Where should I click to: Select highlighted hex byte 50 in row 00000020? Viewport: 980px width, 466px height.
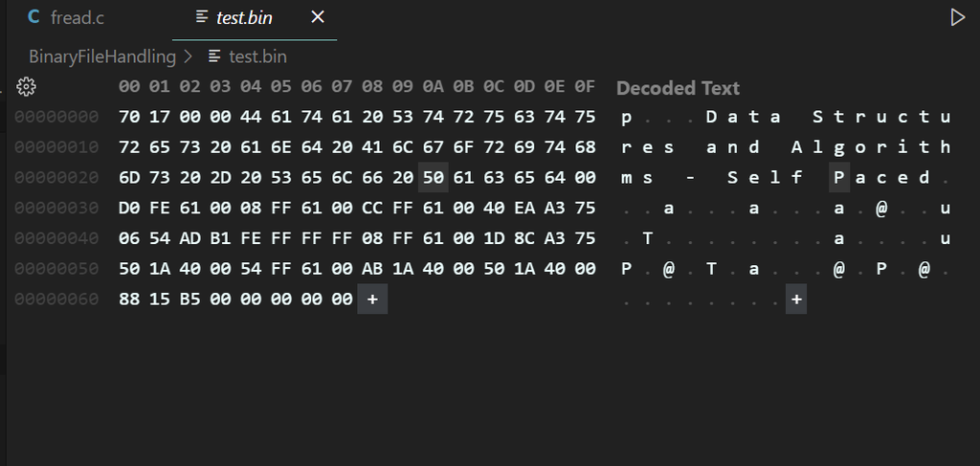point(433,177)
